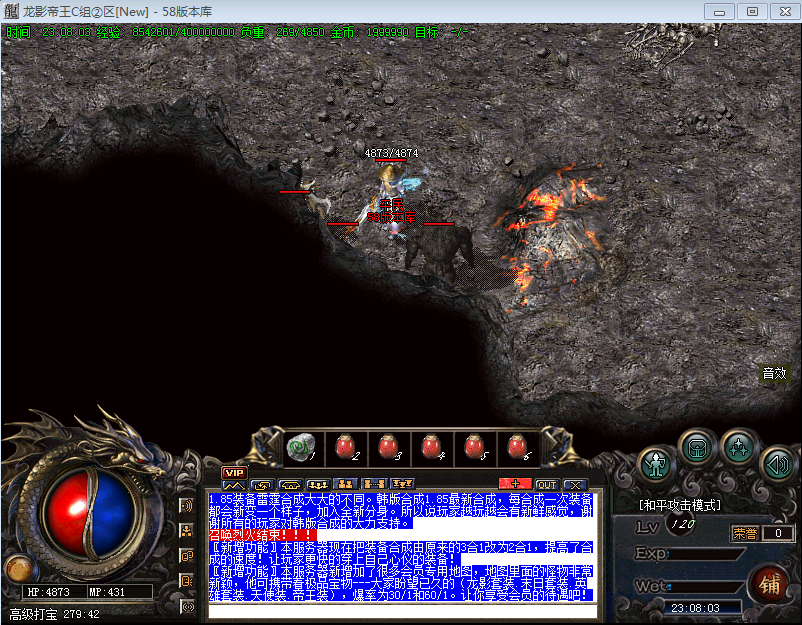Click the VIP button above chat
Screen dimensions: 802x625
pyautogui.click(x=234, y=472)
